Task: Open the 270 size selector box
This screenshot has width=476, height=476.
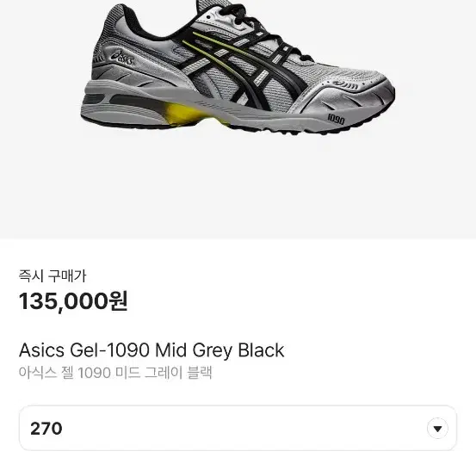Action: tap(238, 428)
